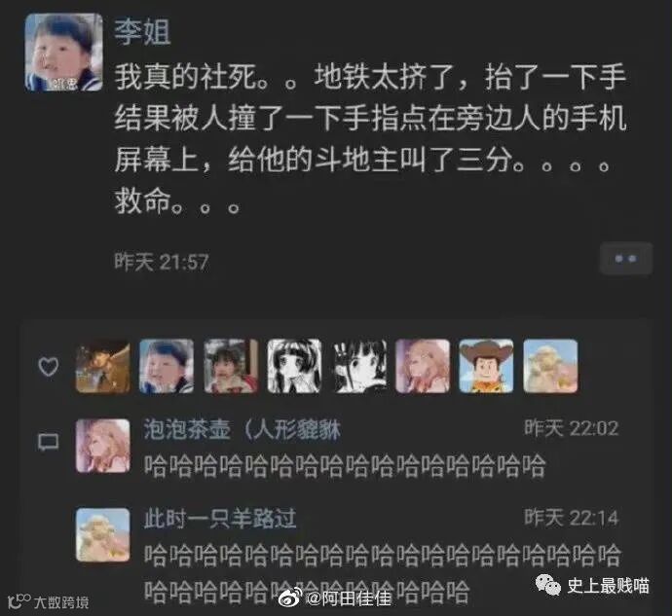The height and width of the screenshot is (616, 672).
Task: Tap the pink-haired girl liker avatar
Action: (x=423, y=366)
